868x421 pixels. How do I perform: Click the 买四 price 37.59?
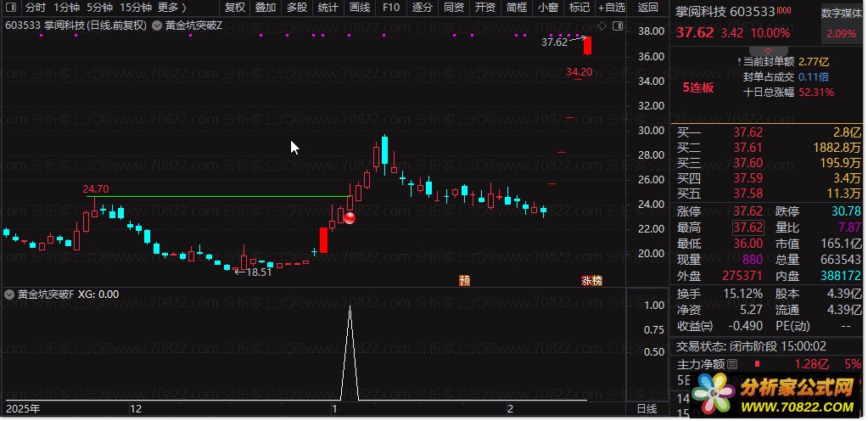tap(748, 177)
